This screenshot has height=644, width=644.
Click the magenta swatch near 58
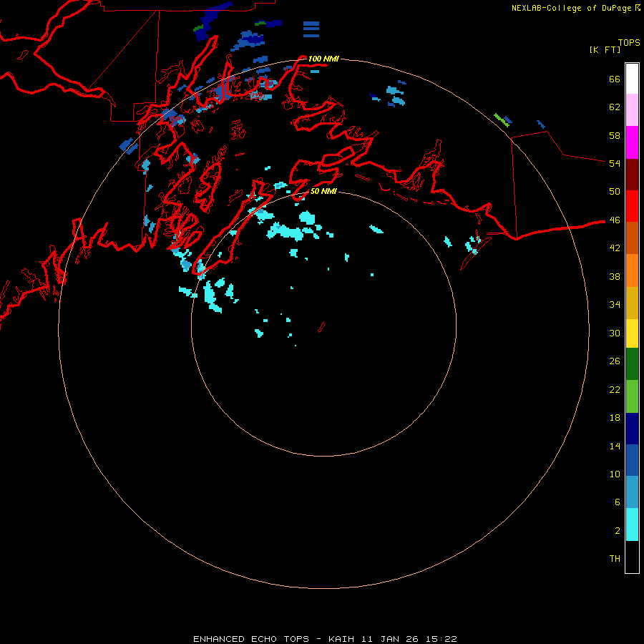632,142
